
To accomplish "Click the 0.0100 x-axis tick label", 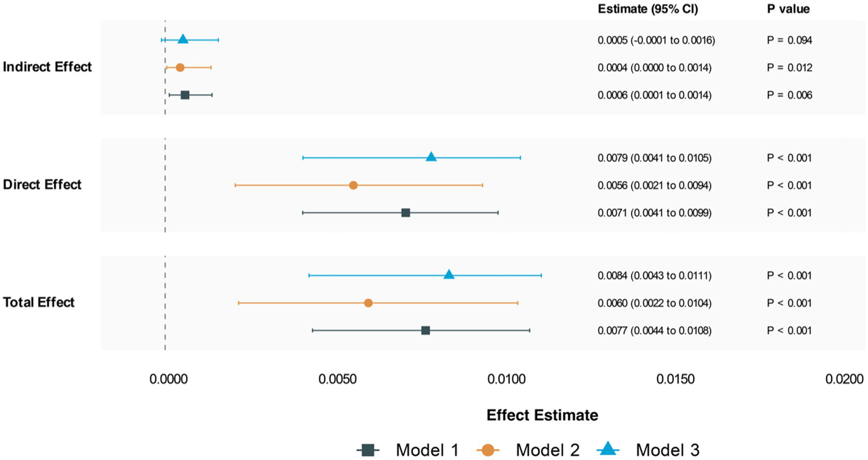I will [507, 379].
